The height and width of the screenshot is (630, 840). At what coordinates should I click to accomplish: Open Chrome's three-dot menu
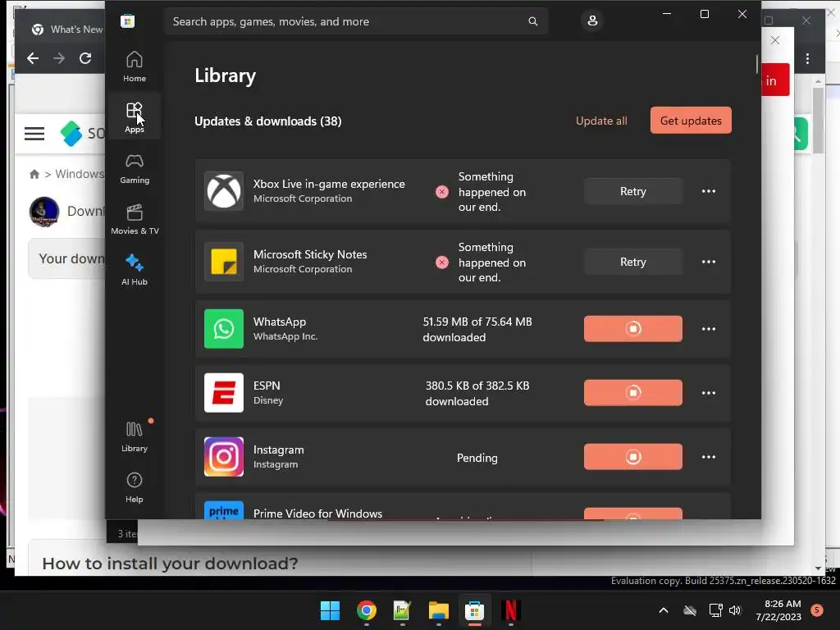pyautogui.click(x=807, y=58)
